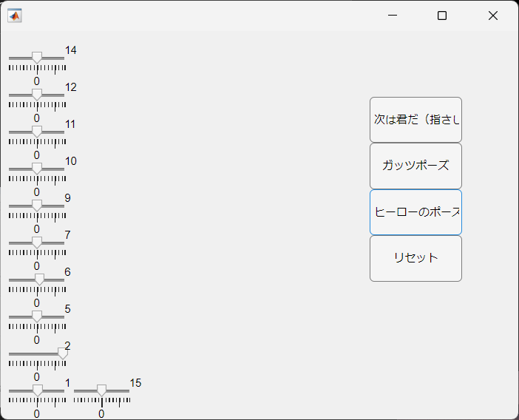Click the slider 15 handle
This screenshot has width=519, height=420.
point(101,390)
